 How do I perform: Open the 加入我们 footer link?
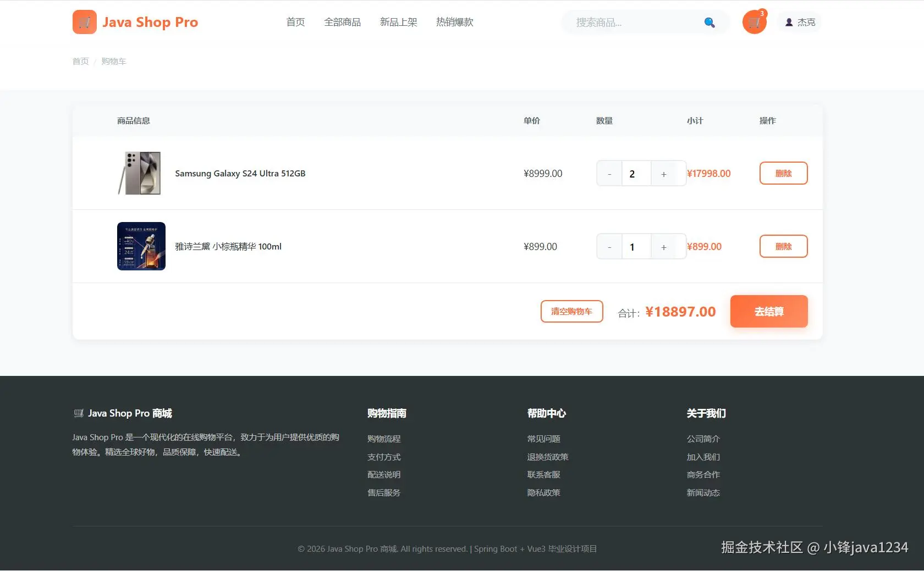click(703, 457)
